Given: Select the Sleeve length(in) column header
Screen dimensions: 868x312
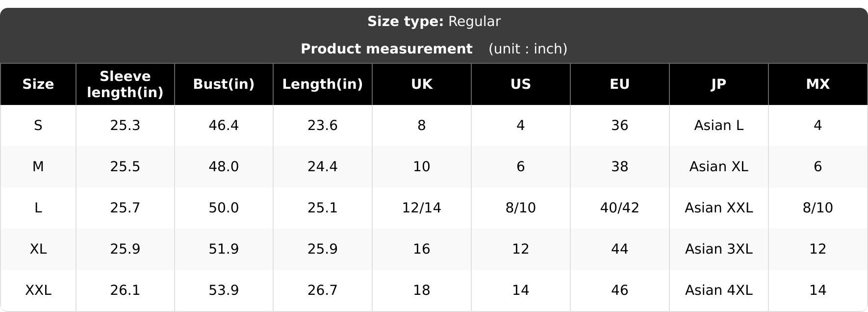Looking at the screenshot, I should coord(125,84).
